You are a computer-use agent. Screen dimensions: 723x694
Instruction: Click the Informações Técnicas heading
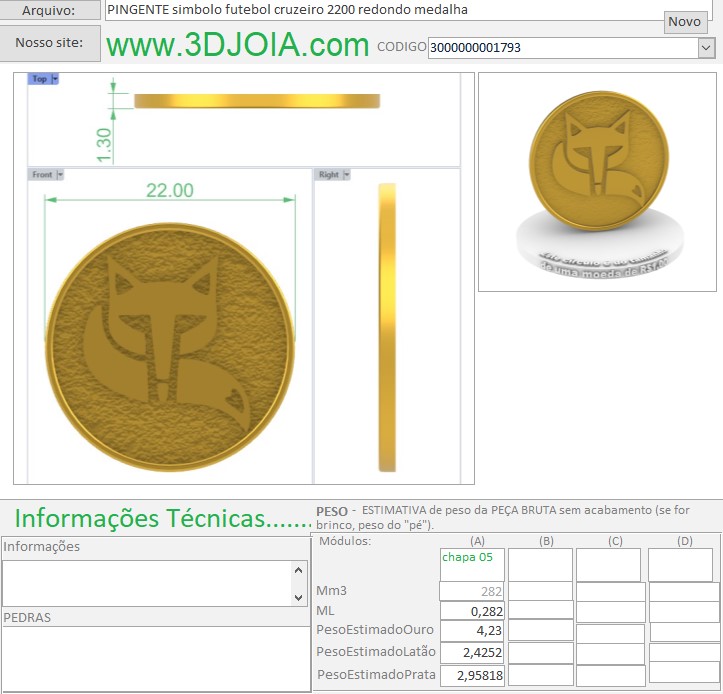tap(163, 518)
